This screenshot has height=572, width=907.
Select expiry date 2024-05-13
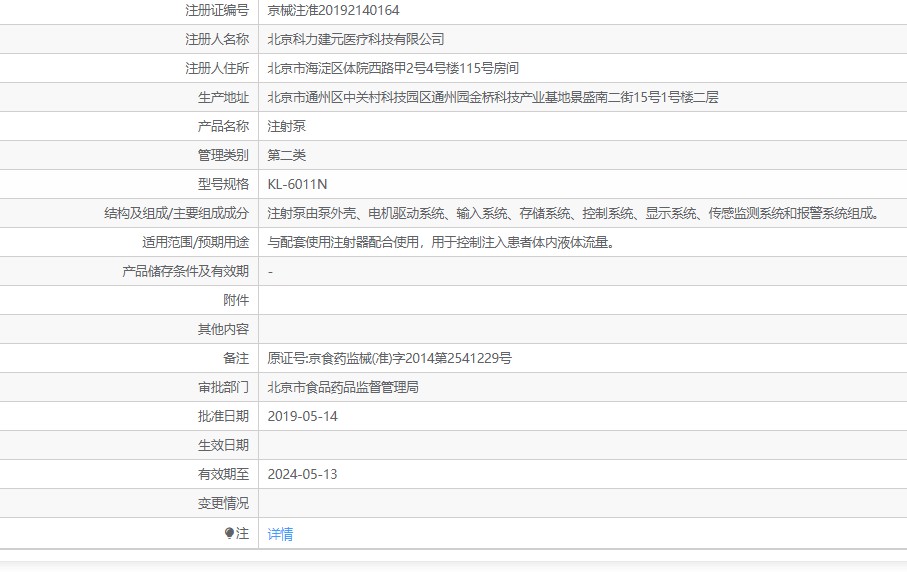coord(303,474)
